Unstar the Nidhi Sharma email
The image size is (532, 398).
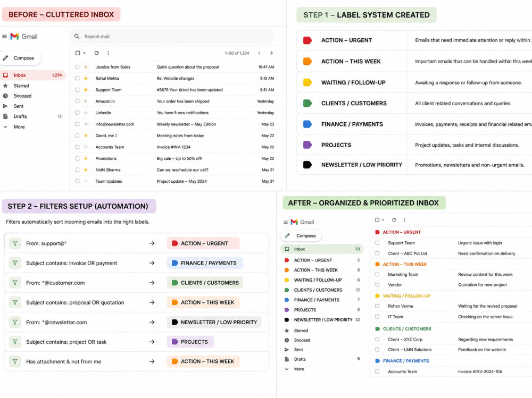(x=86, y=170)
